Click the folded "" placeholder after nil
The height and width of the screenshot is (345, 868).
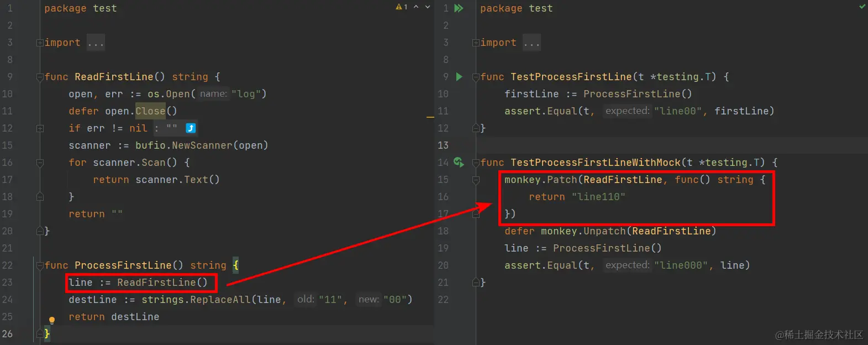coord(172,128)
